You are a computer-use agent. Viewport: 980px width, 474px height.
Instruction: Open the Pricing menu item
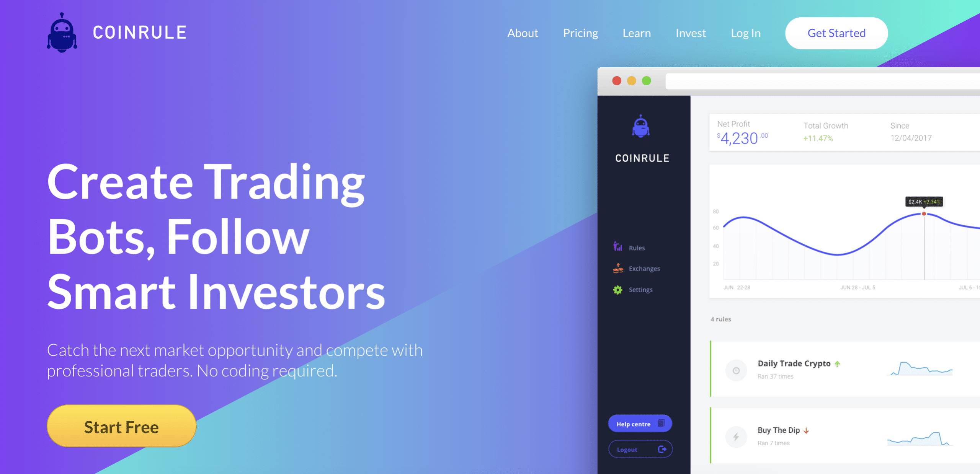pos(580,33)
